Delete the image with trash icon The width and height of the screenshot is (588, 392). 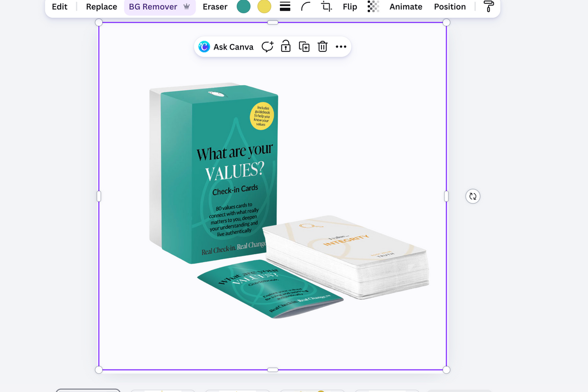click(x=322, y=47)
